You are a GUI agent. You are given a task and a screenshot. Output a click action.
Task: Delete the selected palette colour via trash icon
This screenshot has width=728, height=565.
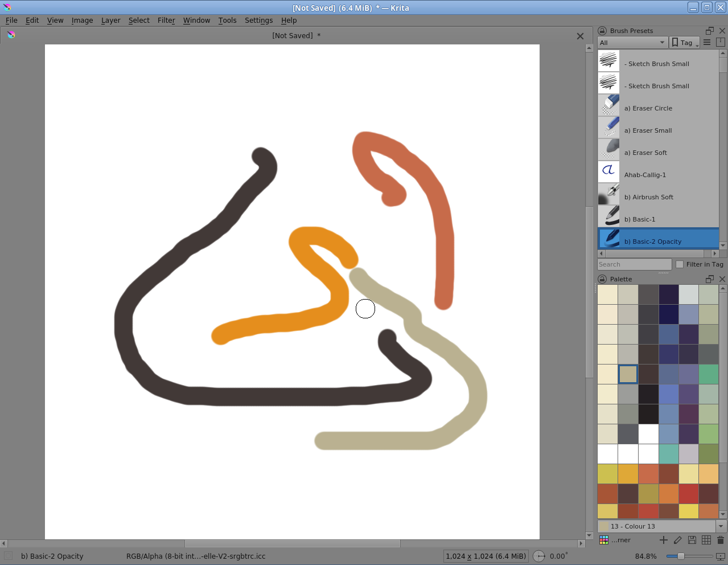(x=721, y=540)
